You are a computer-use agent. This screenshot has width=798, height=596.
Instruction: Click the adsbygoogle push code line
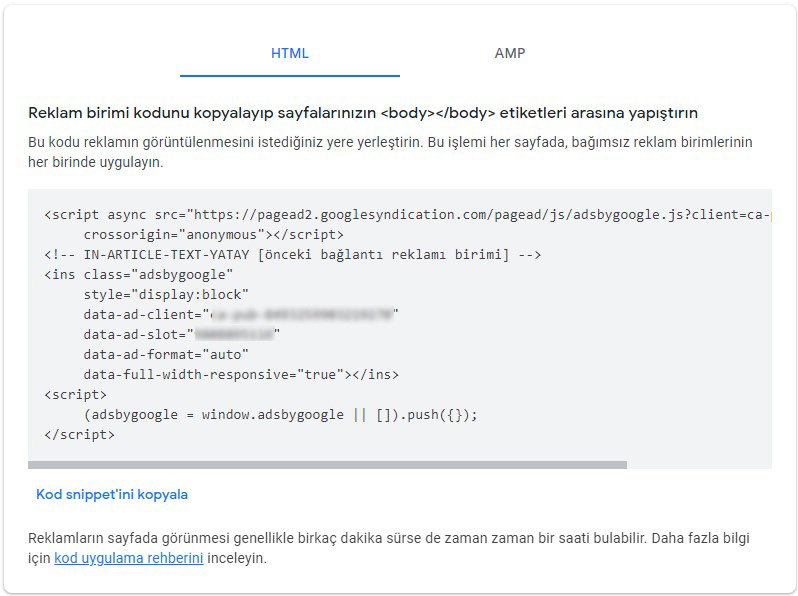point(281,415)
